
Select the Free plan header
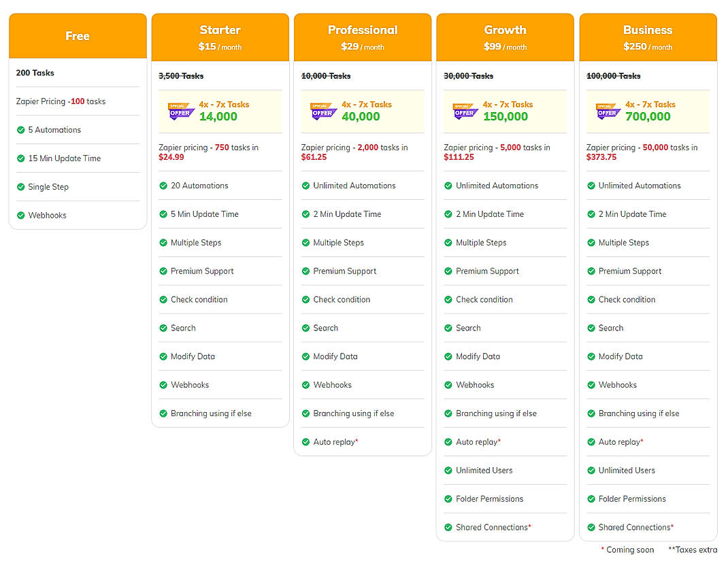click(x=78, y=36)
